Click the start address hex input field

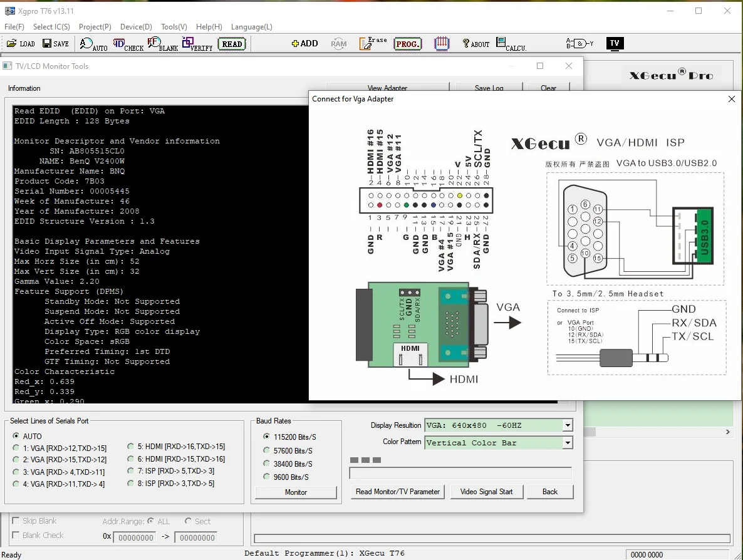135,537
